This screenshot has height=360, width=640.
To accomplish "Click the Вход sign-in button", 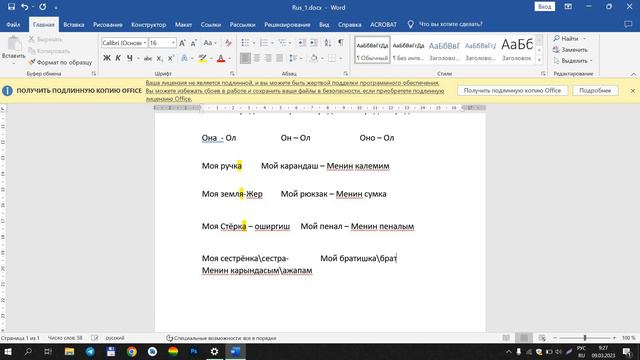I will (x=544, y=7).
